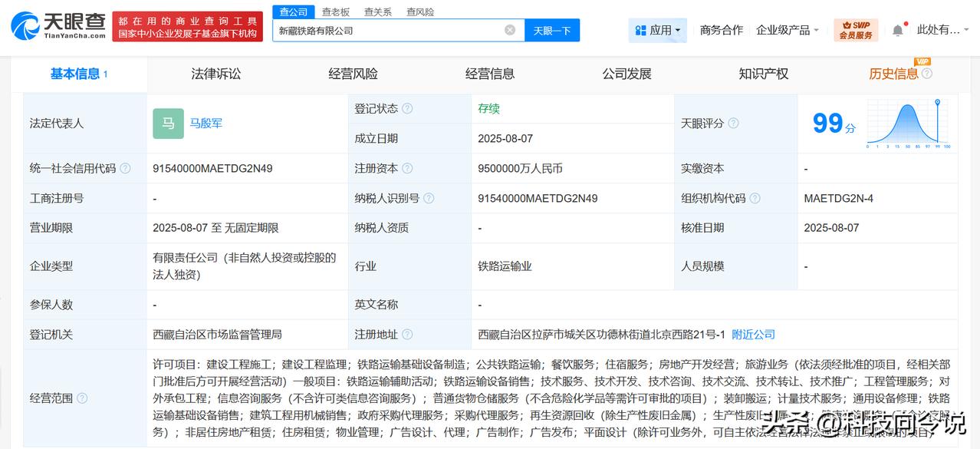The image size is (980, 449).
Task: Select the 查老板 search tab
Action: tap(335, 12)
